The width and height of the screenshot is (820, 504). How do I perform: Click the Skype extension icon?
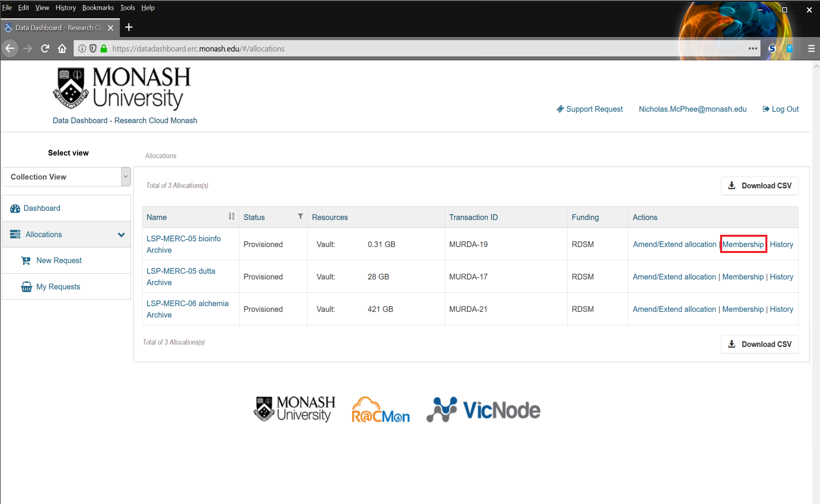(772, 49)
